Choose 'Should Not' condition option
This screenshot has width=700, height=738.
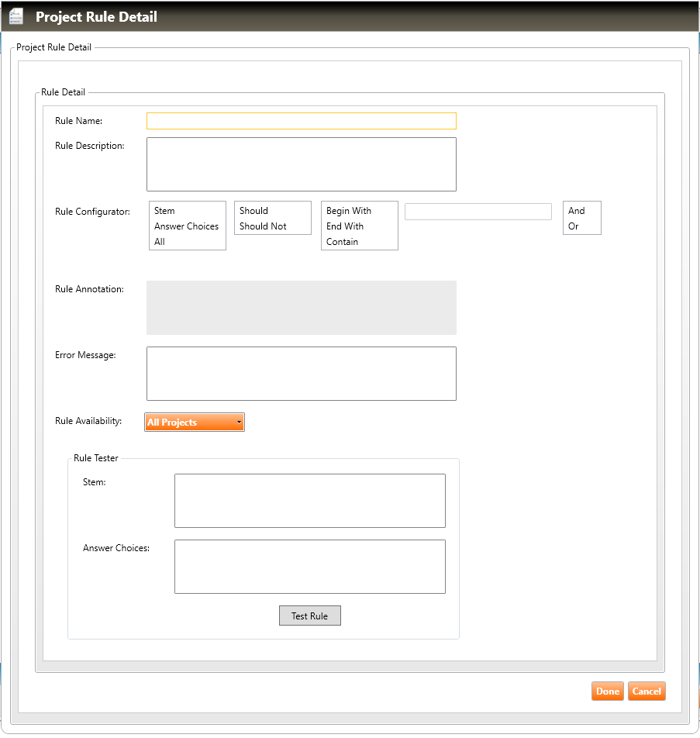[263, 226]
